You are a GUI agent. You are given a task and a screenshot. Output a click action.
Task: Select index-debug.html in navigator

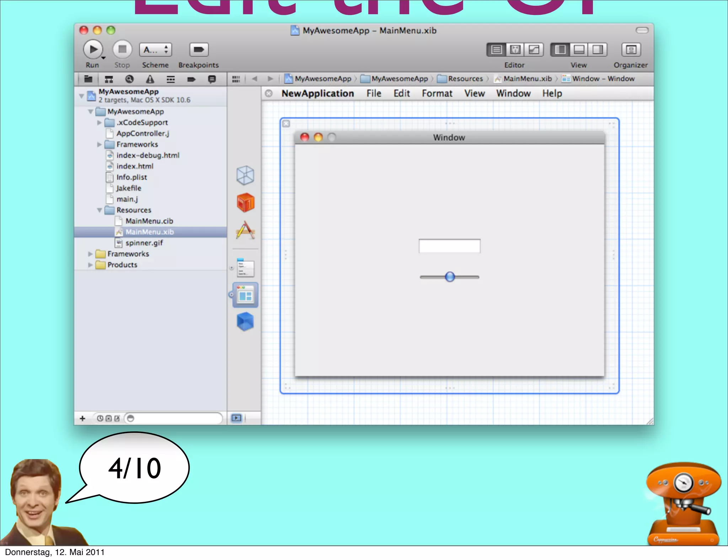pyautogui.click(x=148, y=155)
